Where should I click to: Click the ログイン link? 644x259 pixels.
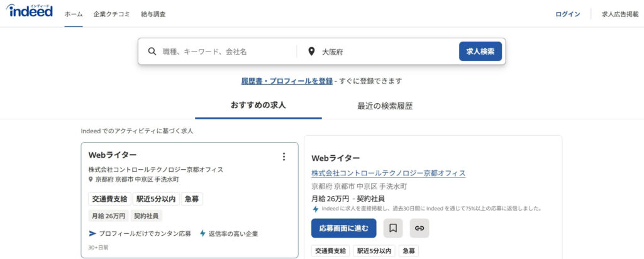point(568,14)
